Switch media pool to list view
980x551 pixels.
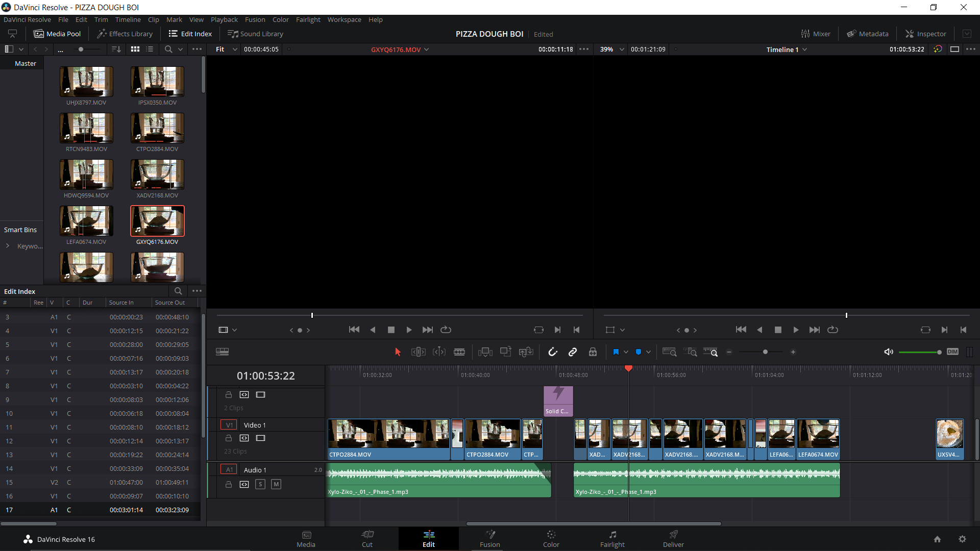click(150, 49)
